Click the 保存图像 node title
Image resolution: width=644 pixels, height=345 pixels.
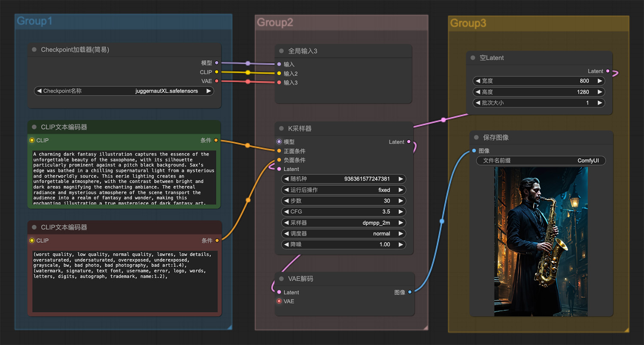click(496, 137)
